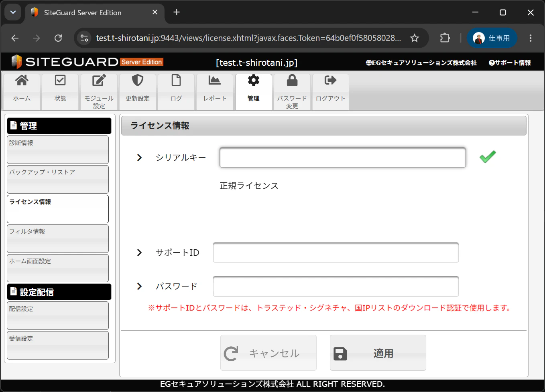Viewport: 545px width, 392px height.
Task: Open 診断情報 in the sidebar
Action: coord(58,150)
